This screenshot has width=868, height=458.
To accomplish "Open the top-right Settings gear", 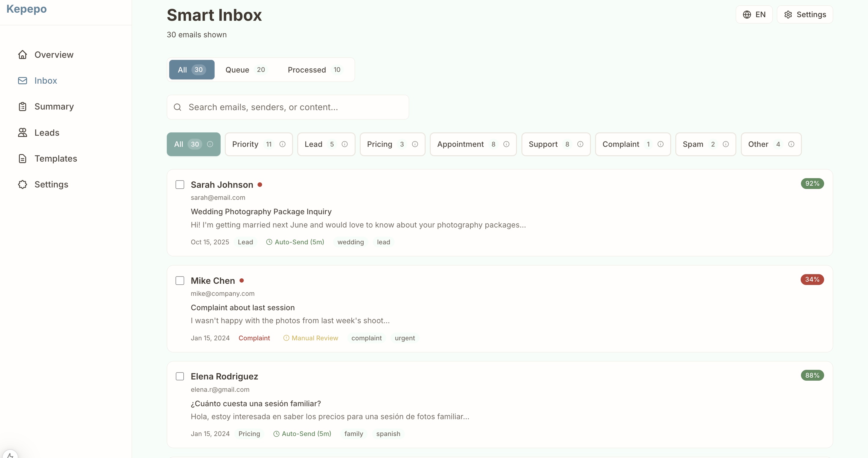I will click(x=788, y=14).
